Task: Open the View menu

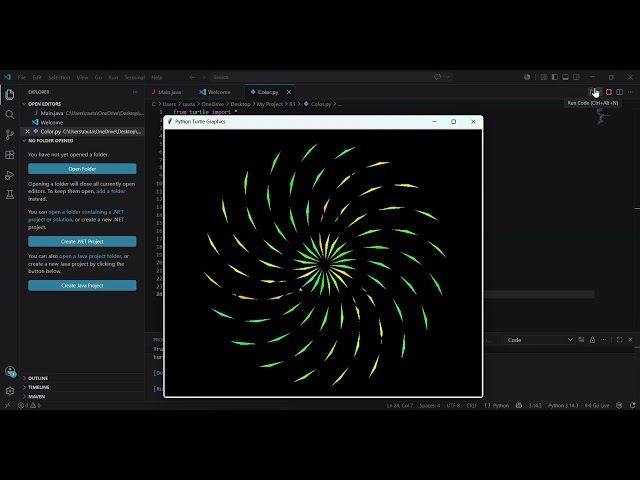Action: [82, 77]
